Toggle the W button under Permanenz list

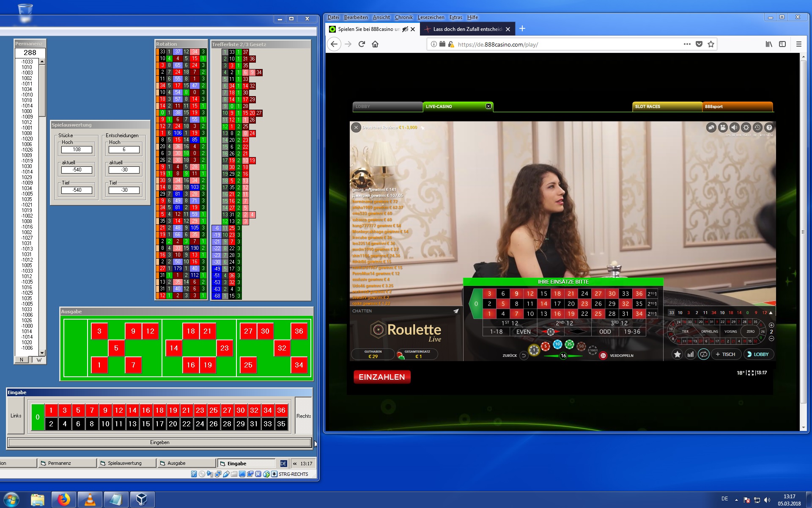click(39, 360)
